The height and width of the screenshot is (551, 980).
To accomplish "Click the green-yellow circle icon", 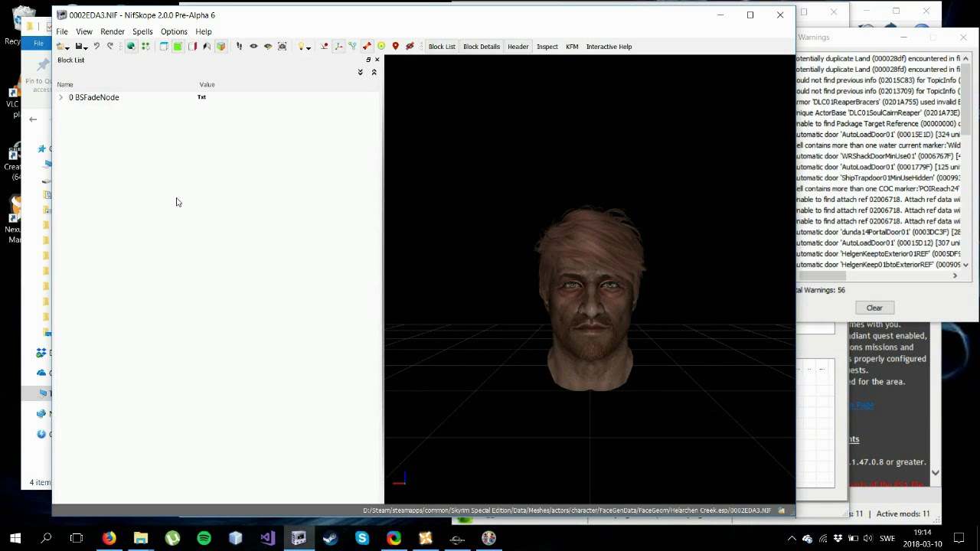I will click(381, 47).
